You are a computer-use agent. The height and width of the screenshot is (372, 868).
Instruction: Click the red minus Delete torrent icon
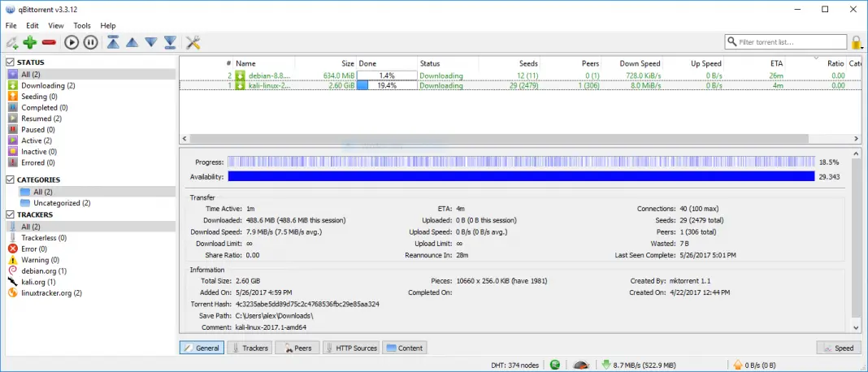tap(49, 42)
